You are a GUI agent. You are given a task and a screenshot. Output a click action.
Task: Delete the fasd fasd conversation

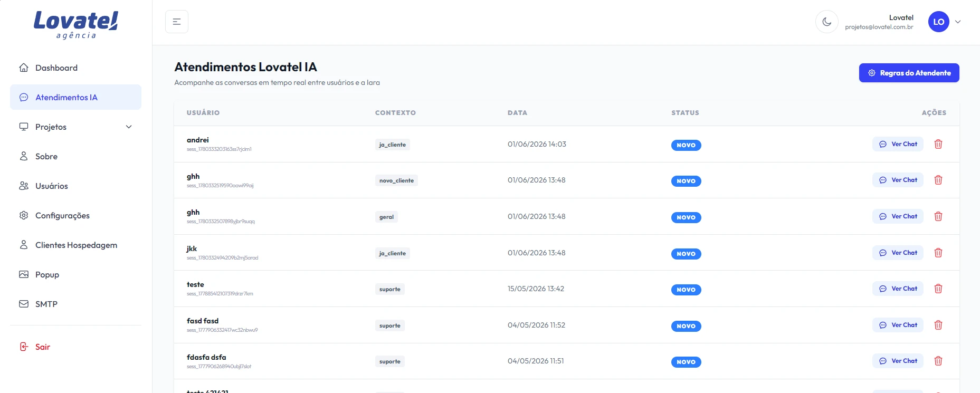click(938, 325)
